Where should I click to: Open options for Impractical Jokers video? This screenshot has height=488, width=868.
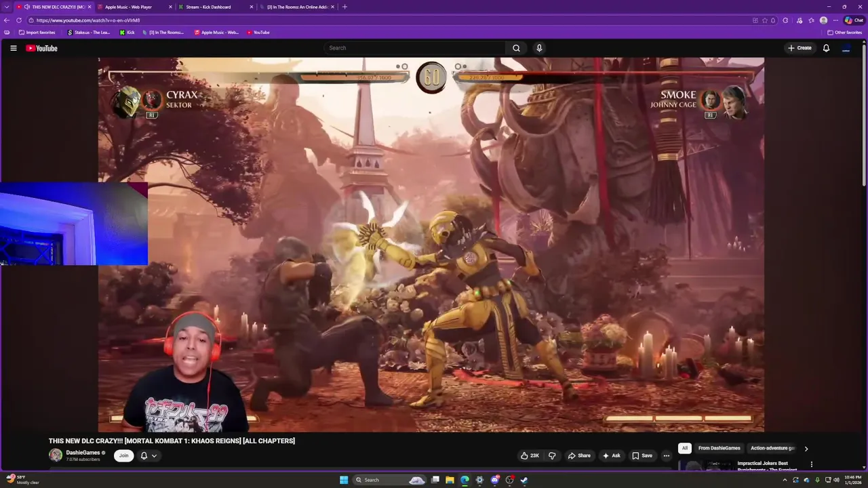pos(811,464)
